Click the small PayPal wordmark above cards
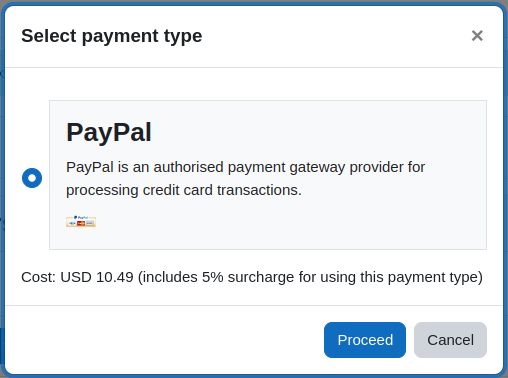The image size is (508, 378). tap(81, 217)
